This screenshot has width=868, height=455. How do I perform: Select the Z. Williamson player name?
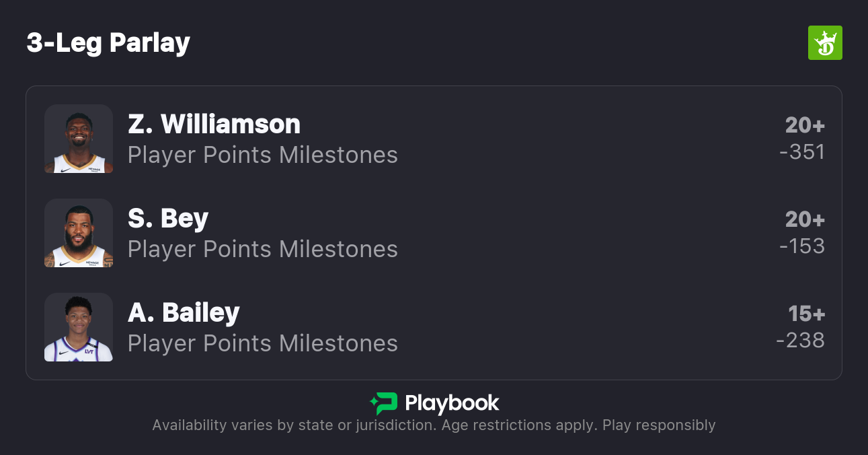tap(214, 124)
